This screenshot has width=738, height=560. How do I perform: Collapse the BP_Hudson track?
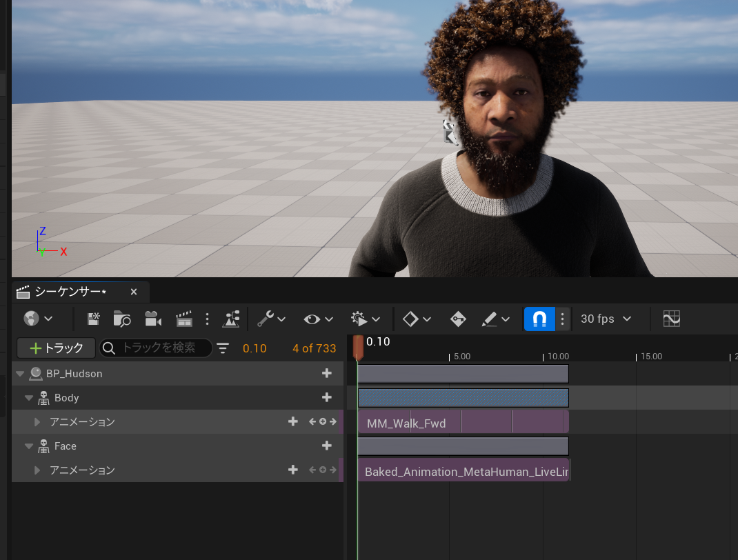(x=19, y=374)
